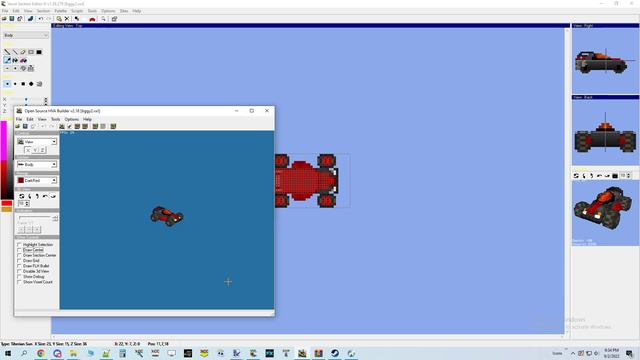Toggle Draw Center checkbox
The image size is (640, 360).
(x=19, y=250)
